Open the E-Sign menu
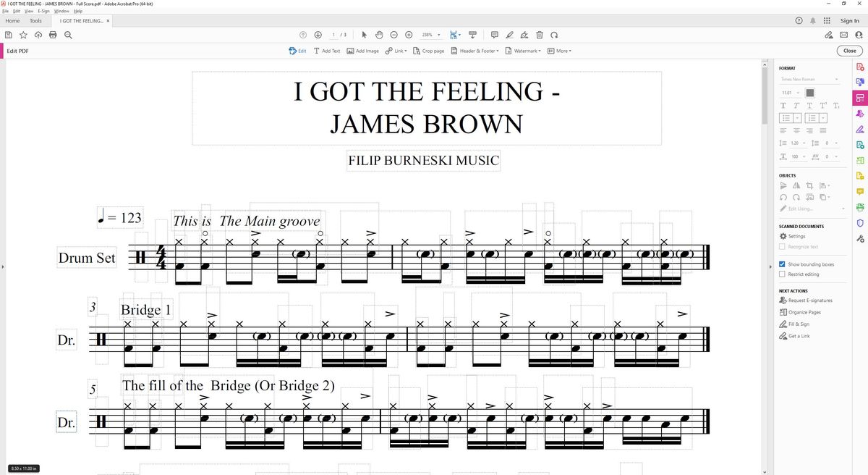The height and width of the screenshot is (475, 868). click(x=43, y=12)
